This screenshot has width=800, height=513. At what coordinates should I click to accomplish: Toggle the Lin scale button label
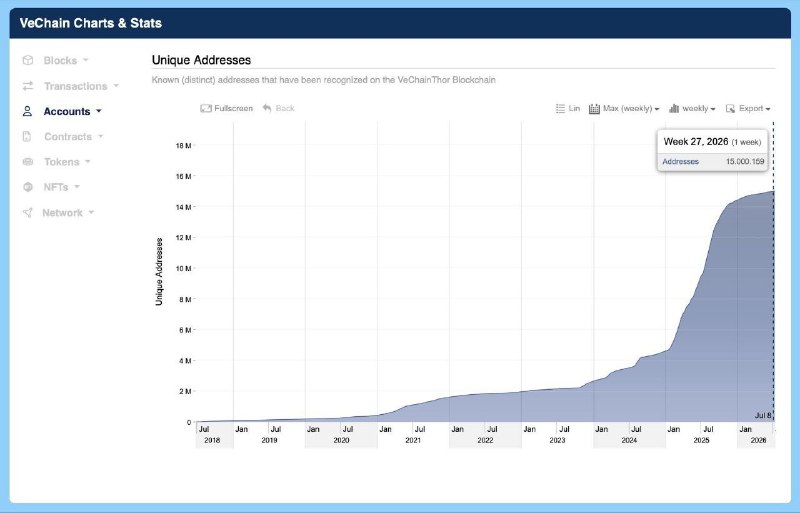pyautogui.click(x=574, y=108)
